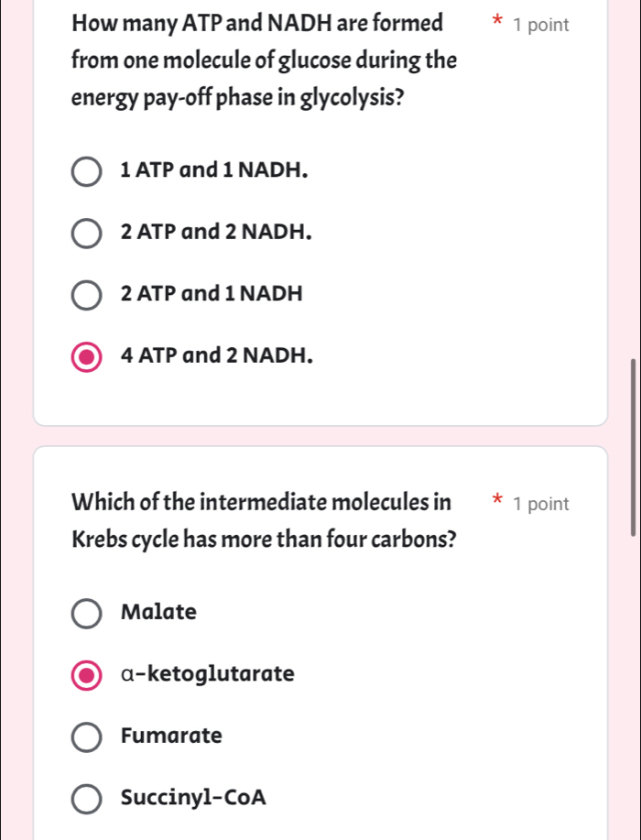
Task: Pick Succinyl-CoA for the intermediate question
Action: 86,799
